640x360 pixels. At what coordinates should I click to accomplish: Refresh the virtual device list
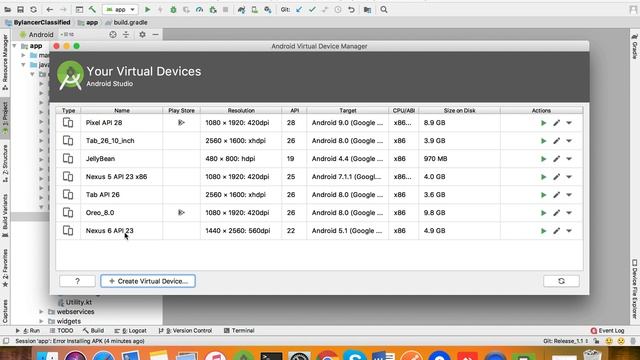click(561, 281)
